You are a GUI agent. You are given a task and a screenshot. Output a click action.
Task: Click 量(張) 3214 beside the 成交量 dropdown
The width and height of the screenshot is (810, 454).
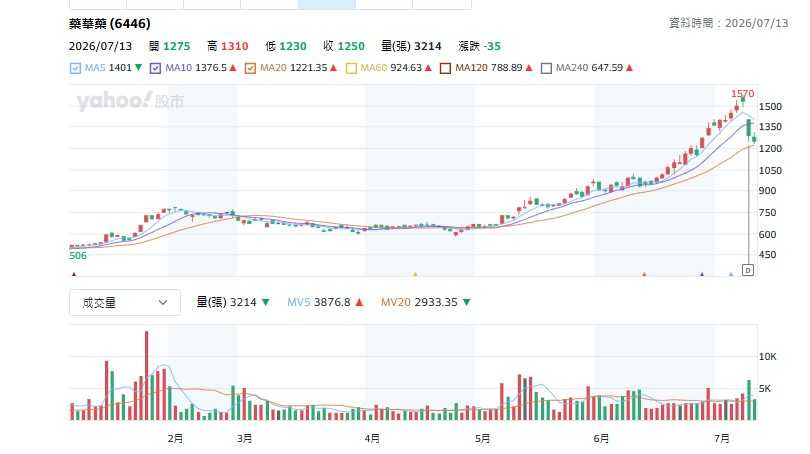pyautogui.click(x=233, y=302)
